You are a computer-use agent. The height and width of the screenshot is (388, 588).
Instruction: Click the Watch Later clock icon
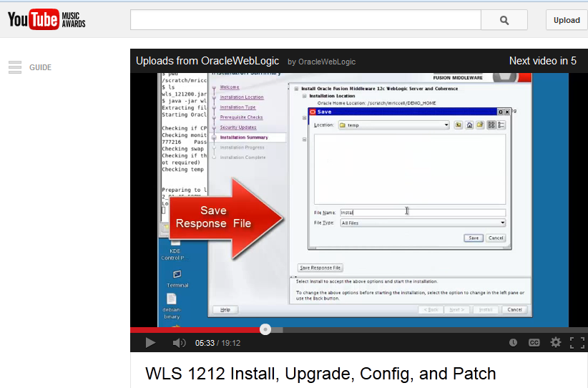point(513,342)
